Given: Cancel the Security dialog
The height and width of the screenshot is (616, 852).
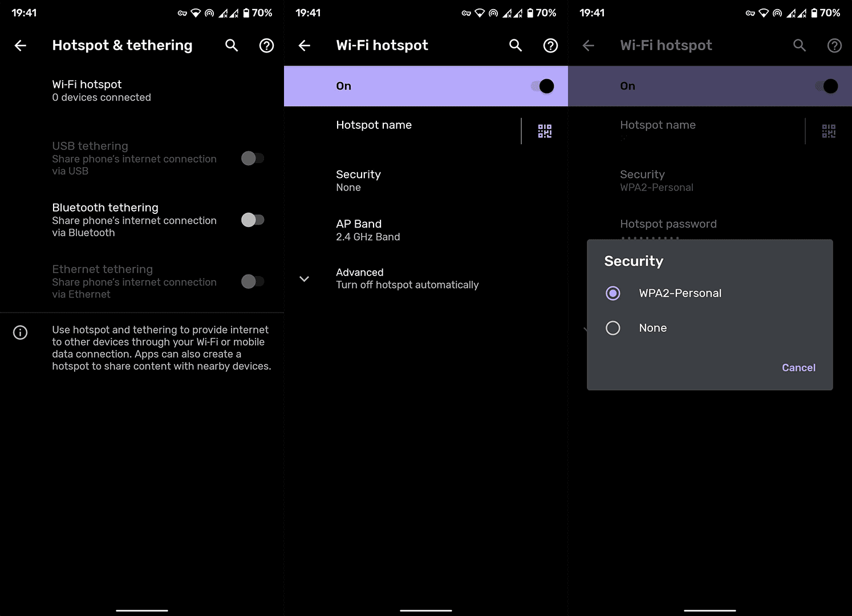Looking at the screenshot, I should click(798, 368).
